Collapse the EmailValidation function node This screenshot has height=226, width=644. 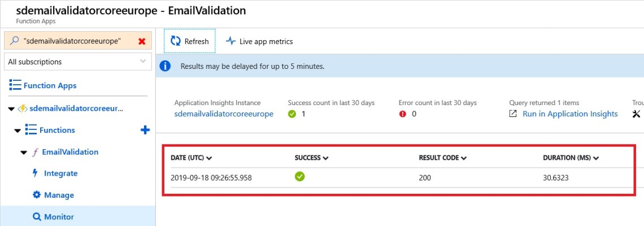coord(24,153)
